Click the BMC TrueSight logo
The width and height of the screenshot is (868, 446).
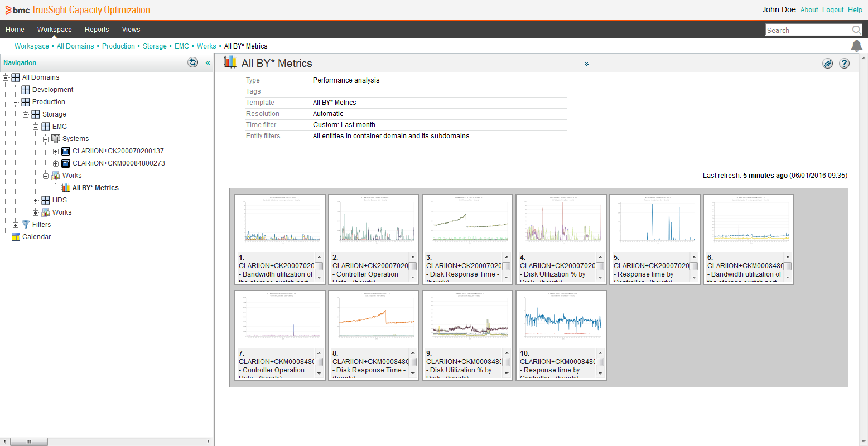point(78,10)
